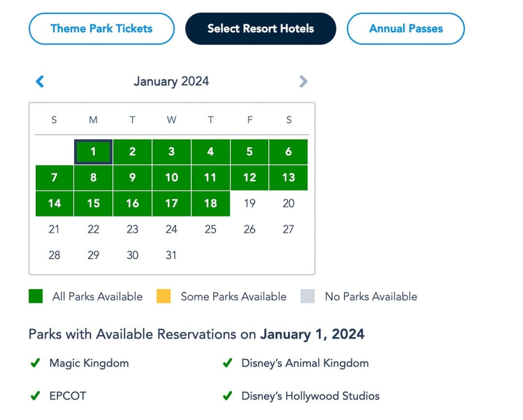
Task: Click the January 2024 month heading
Action: pyautogui.click(x=171, y=81)
